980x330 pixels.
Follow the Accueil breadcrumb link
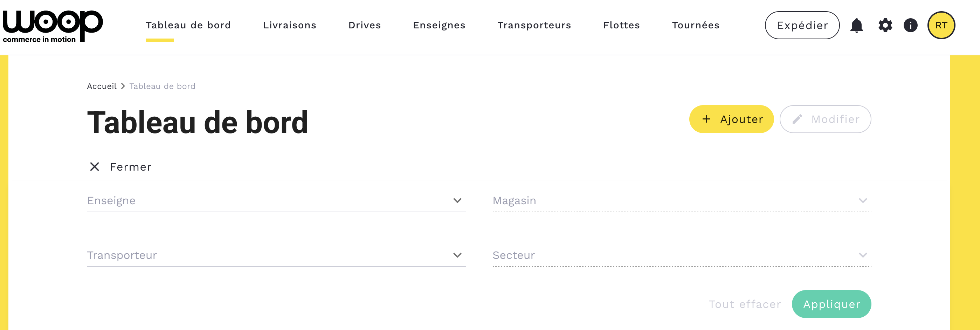coord(102,87)
